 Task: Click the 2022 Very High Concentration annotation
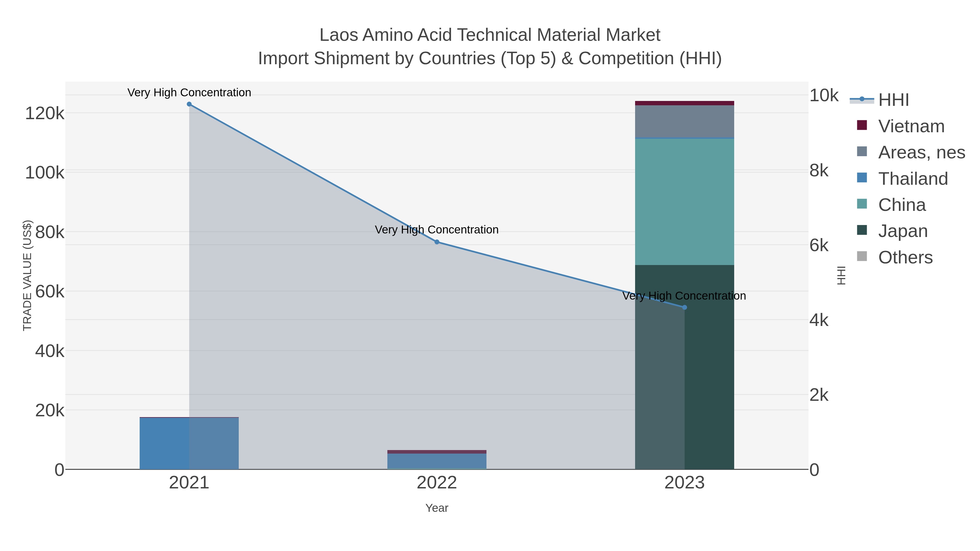[x=437, y=230]
